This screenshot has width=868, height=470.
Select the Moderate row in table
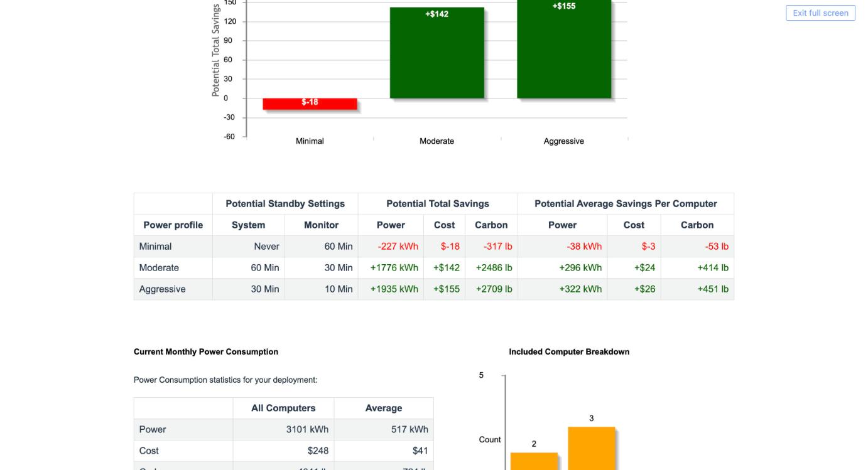(x=433, y=268)
